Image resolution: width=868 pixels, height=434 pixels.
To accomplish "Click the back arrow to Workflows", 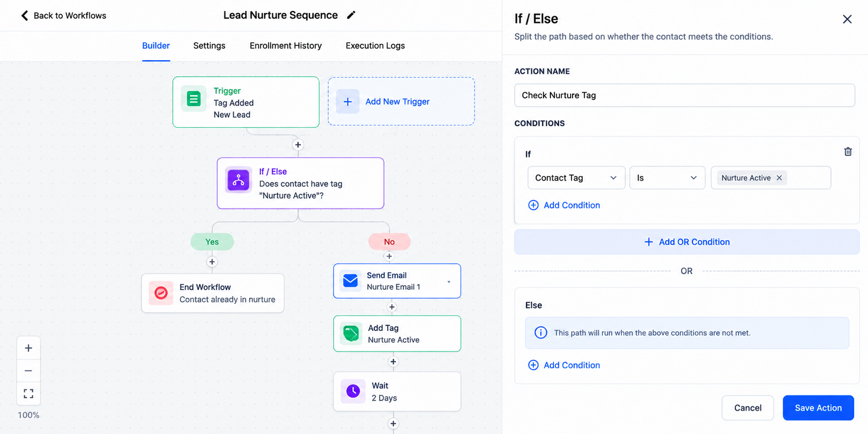I will point(24,16).
